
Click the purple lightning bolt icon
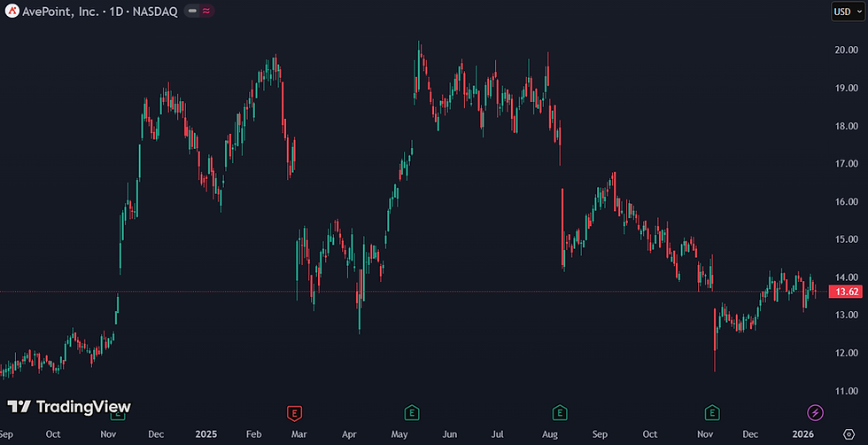[815, 413]
